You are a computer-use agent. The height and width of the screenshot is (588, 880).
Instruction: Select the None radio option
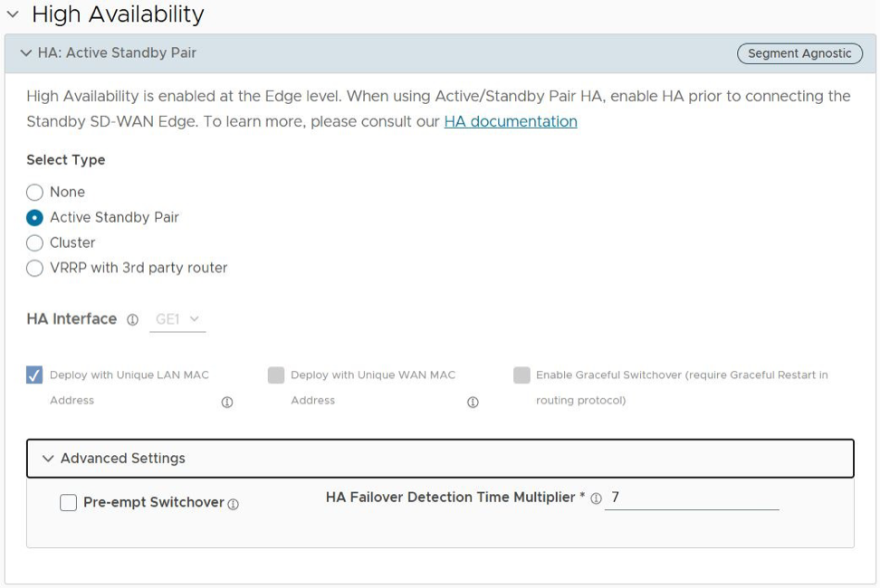tap(34, 193)
